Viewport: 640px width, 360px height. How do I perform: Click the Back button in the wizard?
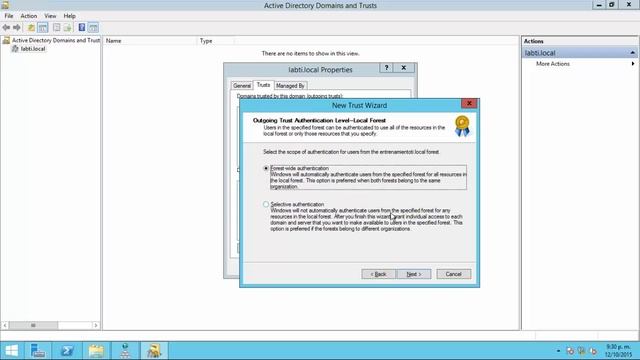pos(378,274)
